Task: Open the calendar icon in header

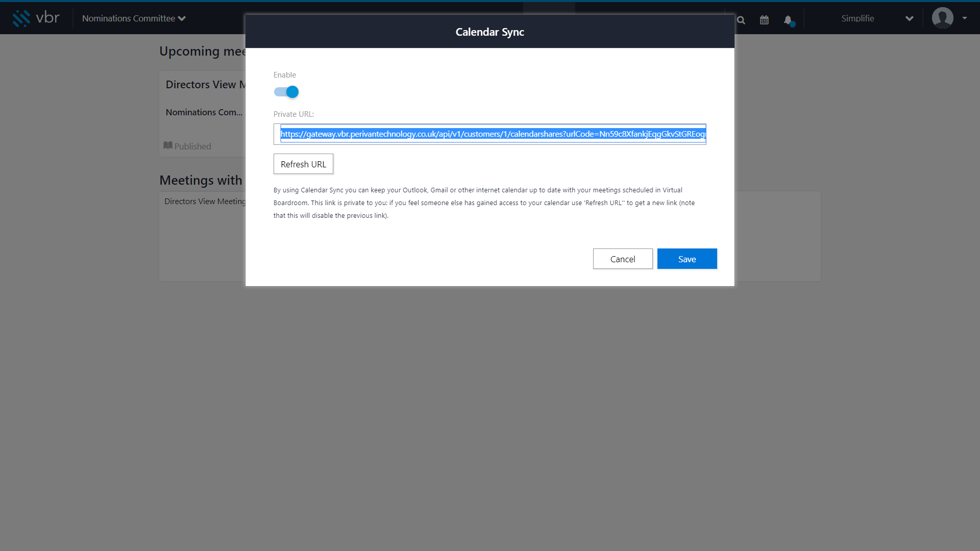Action: (764, 20)
